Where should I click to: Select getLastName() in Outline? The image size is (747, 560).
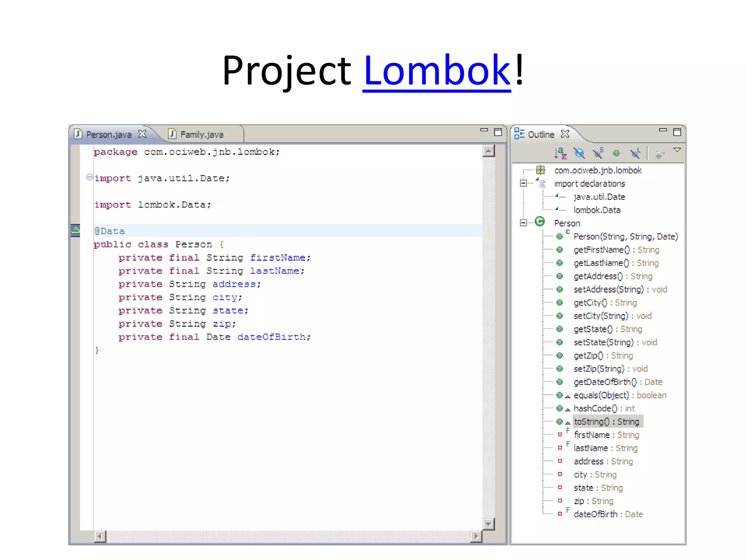[x=616, y=263]
